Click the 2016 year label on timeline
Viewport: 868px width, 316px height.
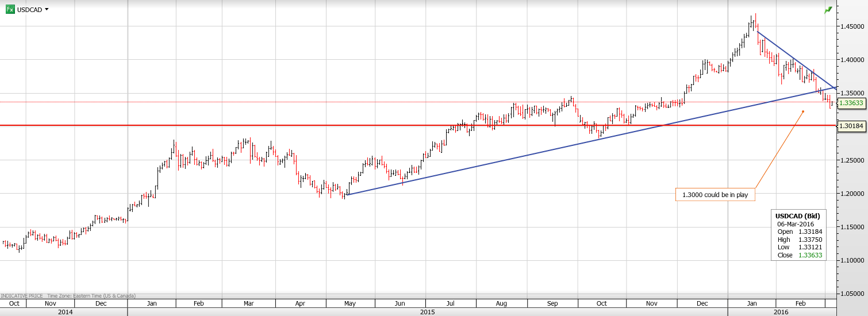tap(781, 312)
